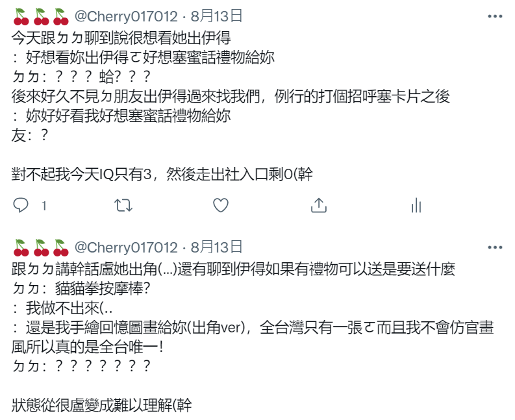The height and width of the screenshot is (420, 515).
Task: Open the @Cherry017012 handle on the second tweet
Action: 126,247
